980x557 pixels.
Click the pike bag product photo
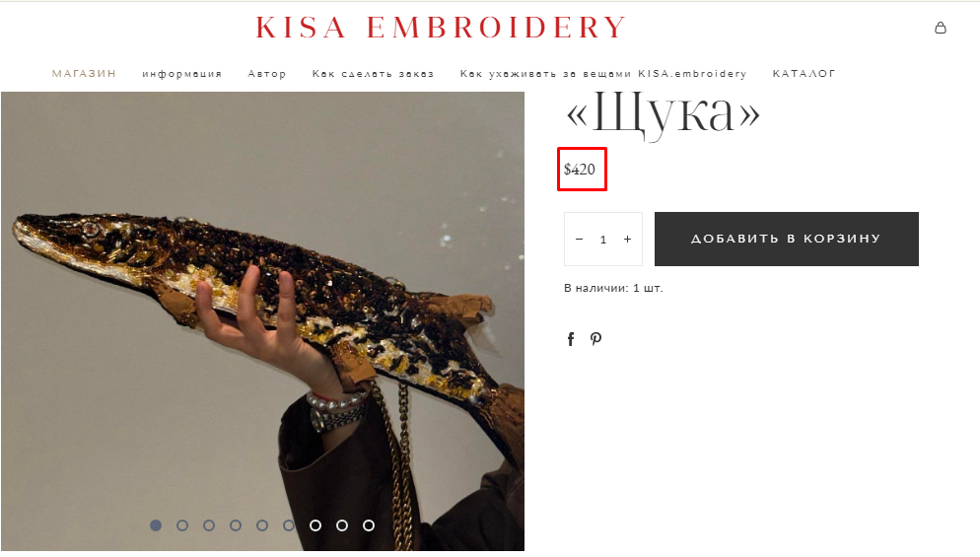(262, 321)
